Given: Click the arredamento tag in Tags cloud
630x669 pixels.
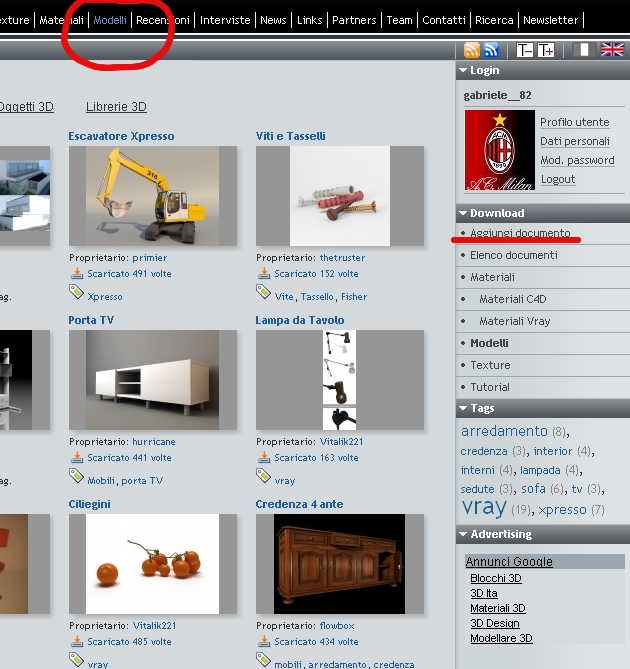Looking at the screenshot, I should click(504, 431).
